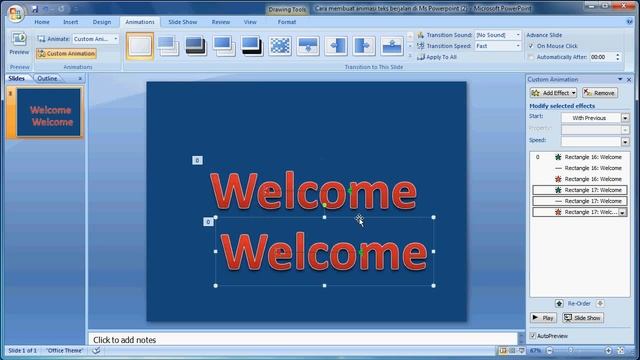Open the Format ribbon tab

pyautogui.click(x=287, y=22)
